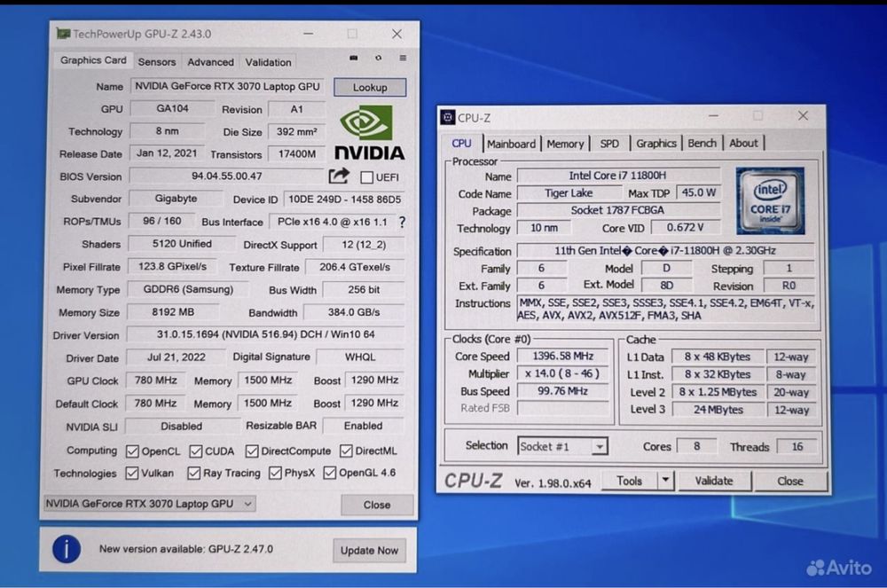Click the Bandwidth value 384.0 GB/s
This screenshot has height=588, width=887.
click(354, 312)
